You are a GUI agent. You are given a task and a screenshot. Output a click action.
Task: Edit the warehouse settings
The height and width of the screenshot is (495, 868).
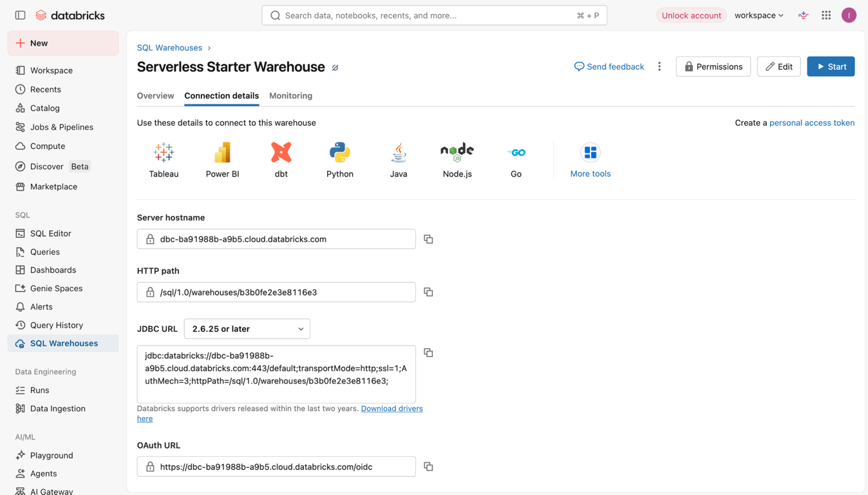tap(778, 66)
